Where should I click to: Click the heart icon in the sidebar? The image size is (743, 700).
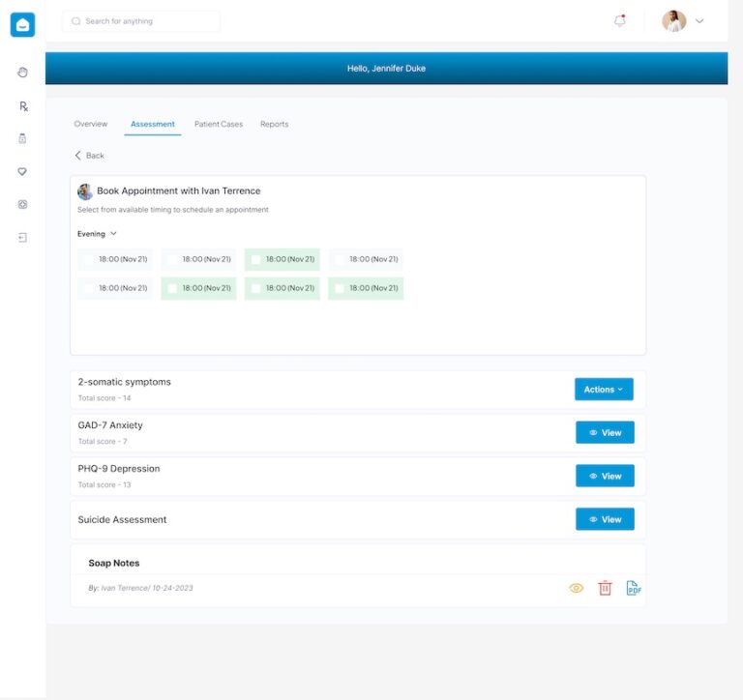(22, 171)
